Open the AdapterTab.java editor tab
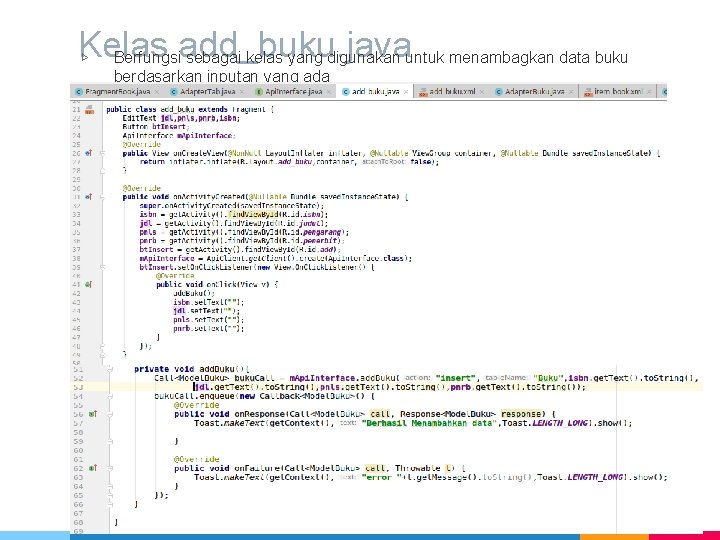Viewport: 720px width, 540px height. (208, 92)
